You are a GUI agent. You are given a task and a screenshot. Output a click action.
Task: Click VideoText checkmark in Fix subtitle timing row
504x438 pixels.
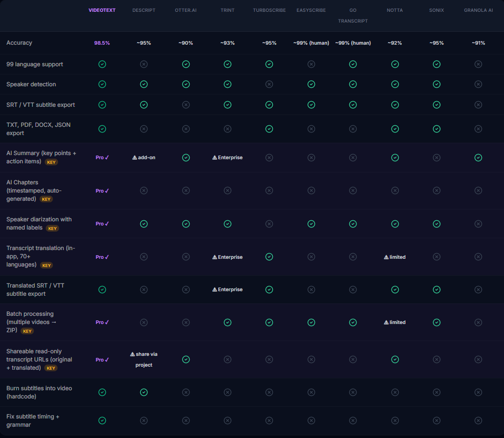102,421
